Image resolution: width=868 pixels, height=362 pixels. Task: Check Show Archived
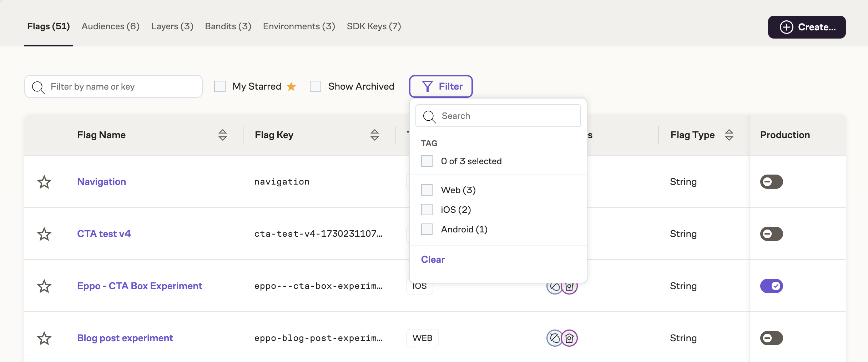pos(316,86)
